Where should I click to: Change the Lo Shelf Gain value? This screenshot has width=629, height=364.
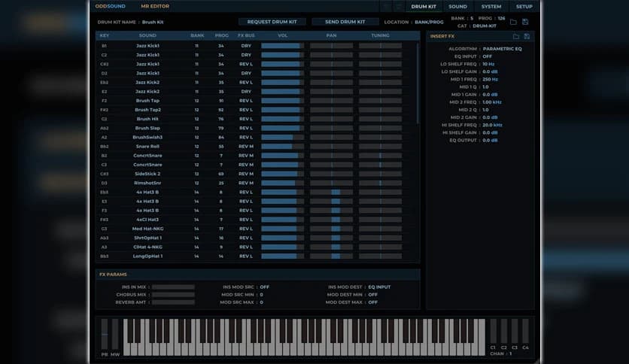(490, 71)
